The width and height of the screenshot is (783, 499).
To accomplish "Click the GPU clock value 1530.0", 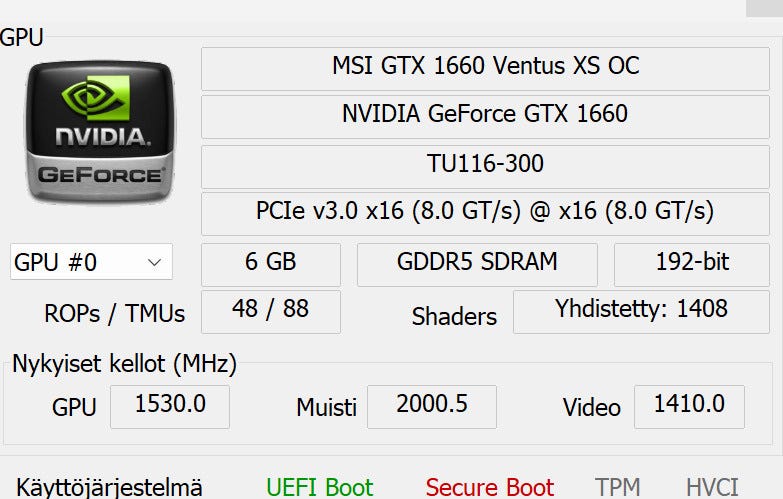I will tap(170, 405).
